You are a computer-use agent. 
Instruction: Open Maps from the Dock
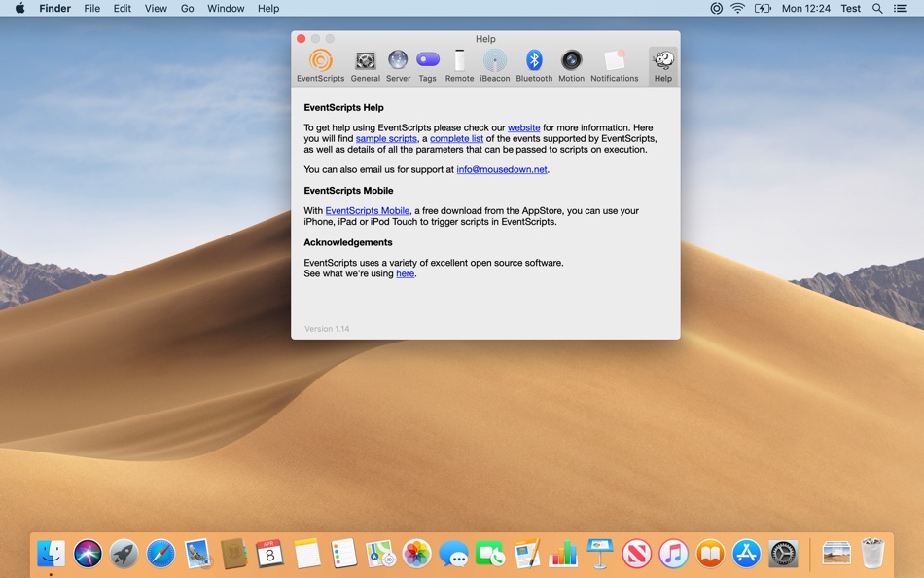click(380, 554)
